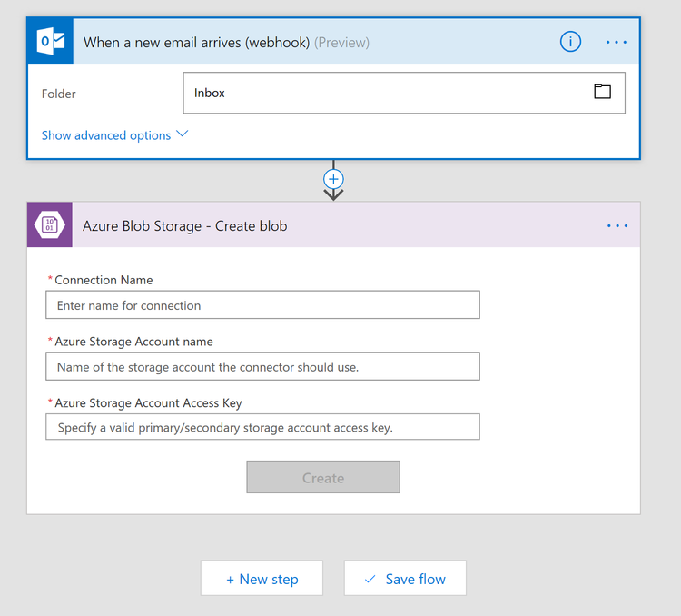Focus the Connection Name input field
The height and width of the screenshot is (616, 681).
(262, 304)
